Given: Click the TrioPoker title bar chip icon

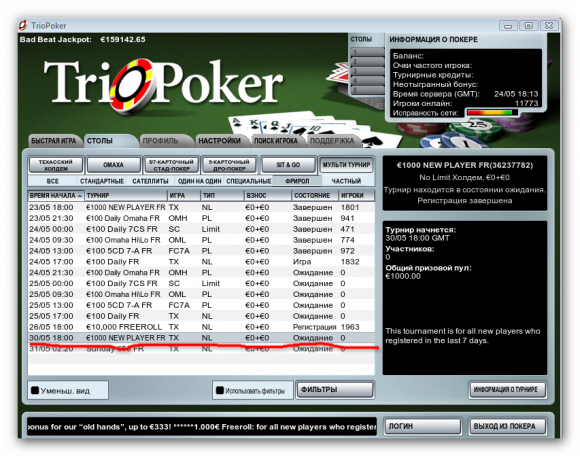Looking at the screenshot, I should coord(23,25).
